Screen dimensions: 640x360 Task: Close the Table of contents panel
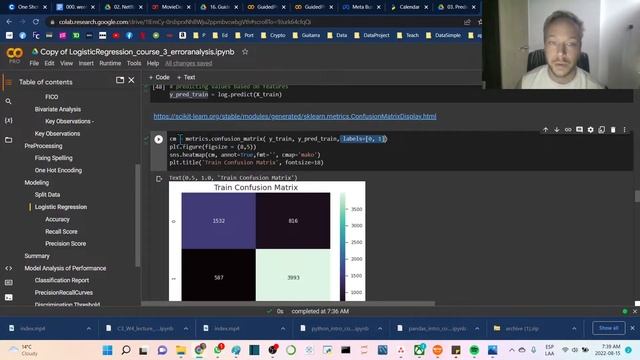tap(131, 80)
